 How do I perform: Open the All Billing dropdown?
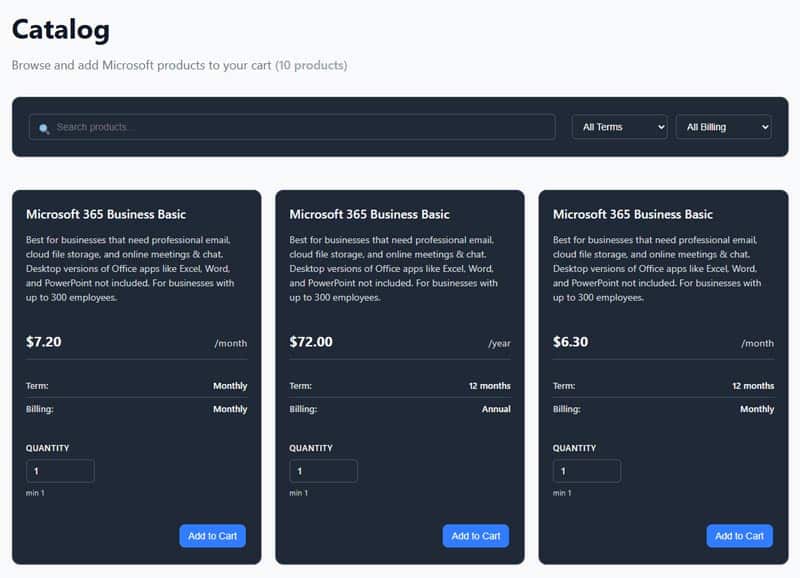(723, 127)
